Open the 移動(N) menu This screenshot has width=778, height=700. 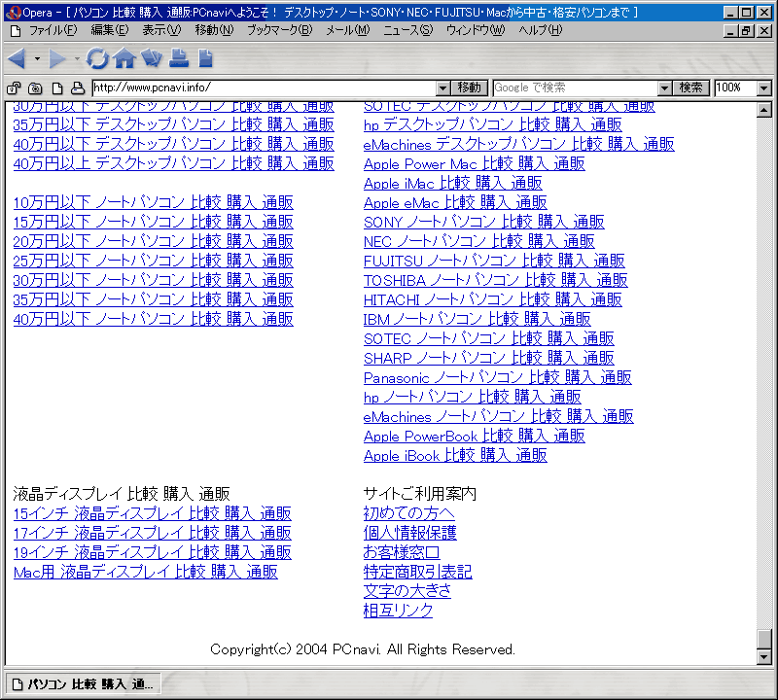214,30
